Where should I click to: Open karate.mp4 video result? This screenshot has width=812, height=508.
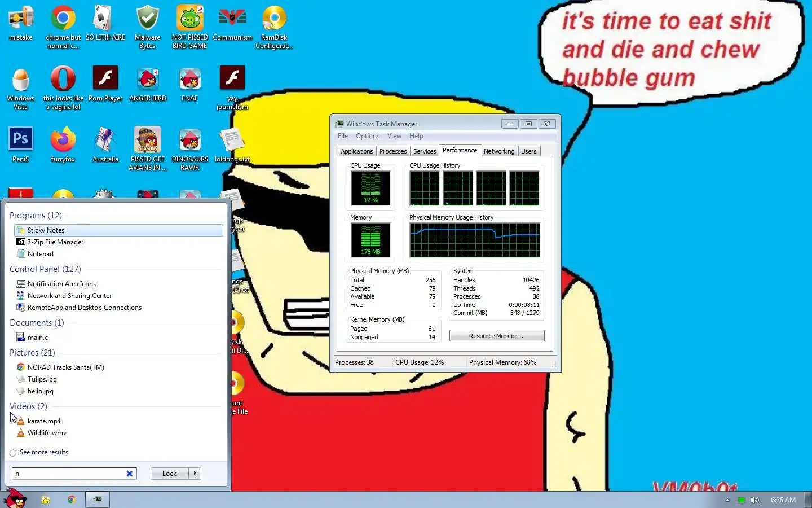[118, 421]
